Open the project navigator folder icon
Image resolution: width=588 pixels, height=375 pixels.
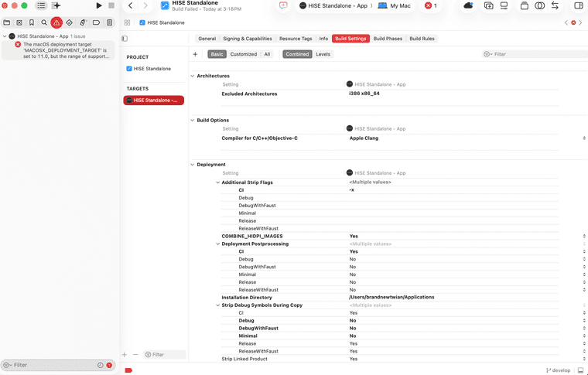[7, 23]
